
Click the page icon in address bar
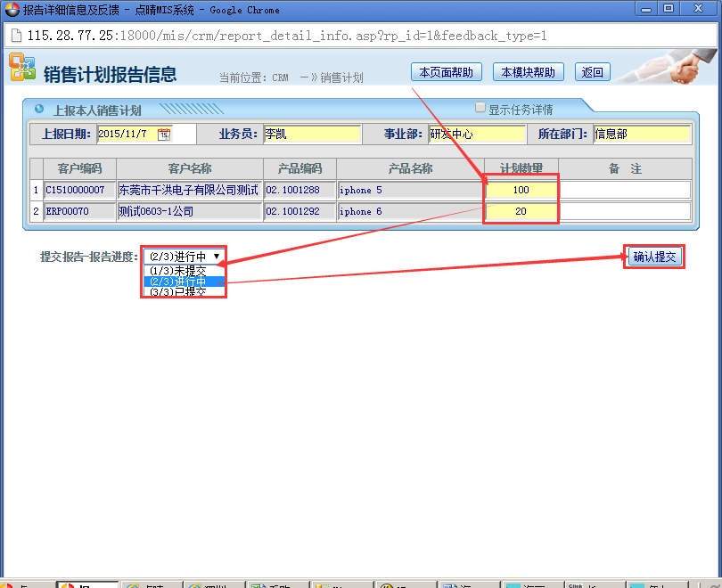(x=16, y=37)
